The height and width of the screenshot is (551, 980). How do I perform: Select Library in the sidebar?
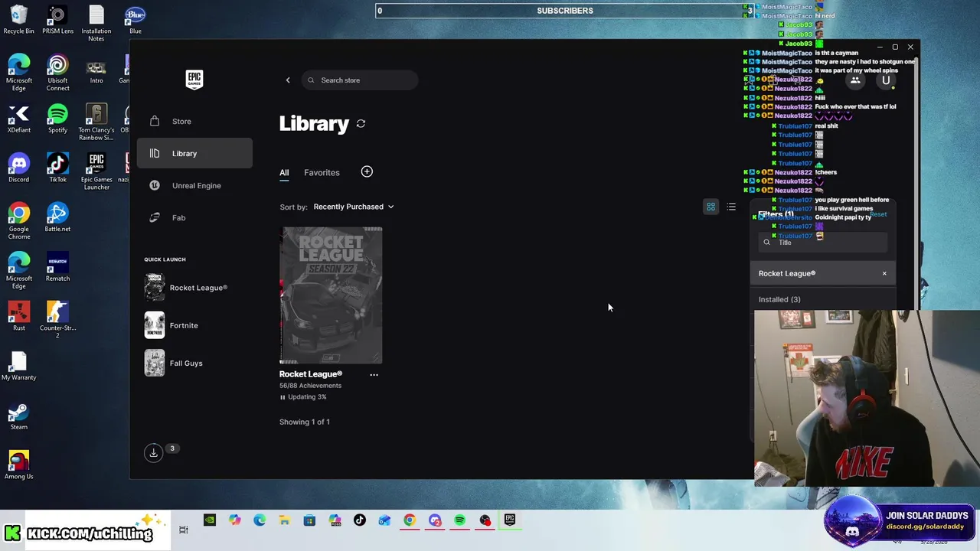click(x=194, y=153)
